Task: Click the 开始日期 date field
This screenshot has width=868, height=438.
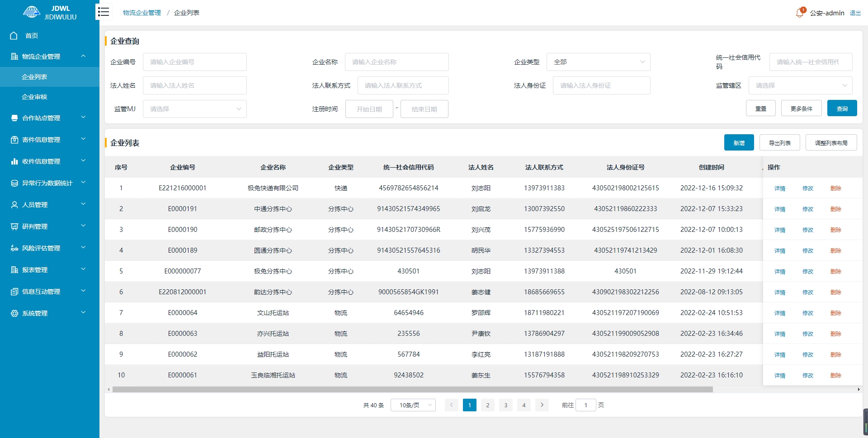Action: click(x=369, y=109)
